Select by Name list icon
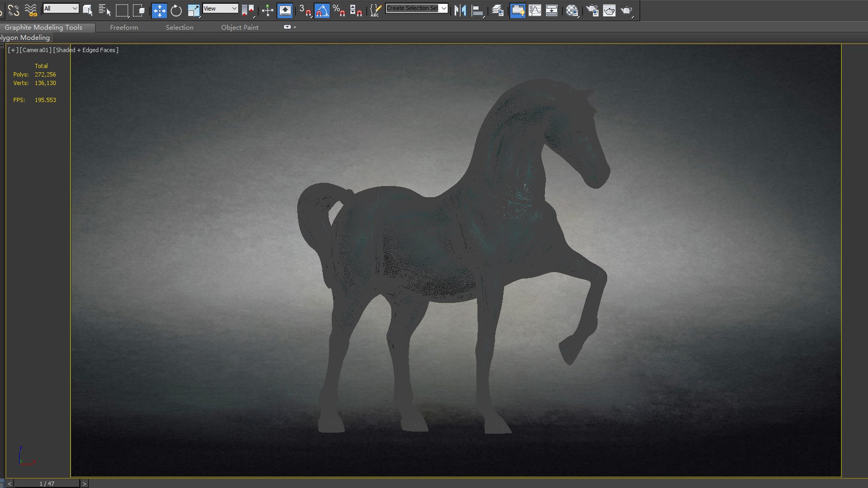 (104, 10)
